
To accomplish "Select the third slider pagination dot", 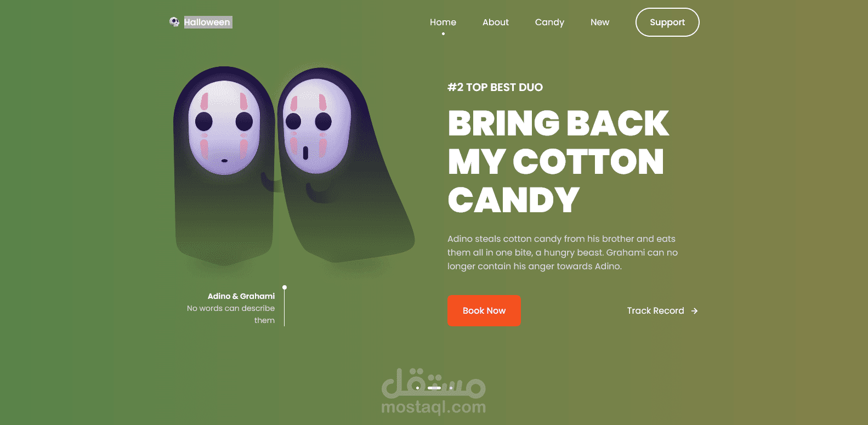I will (x=451, y=388).
